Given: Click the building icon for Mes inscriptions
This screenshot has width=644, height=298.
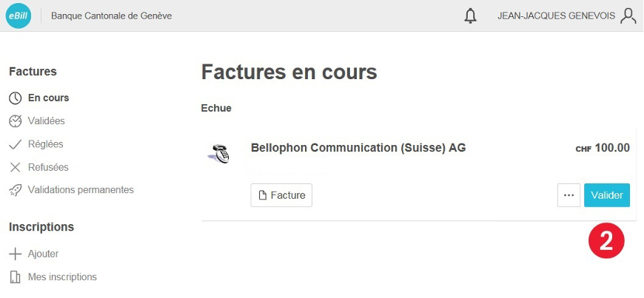Looking at the screenshot, I should coord(16,277).
